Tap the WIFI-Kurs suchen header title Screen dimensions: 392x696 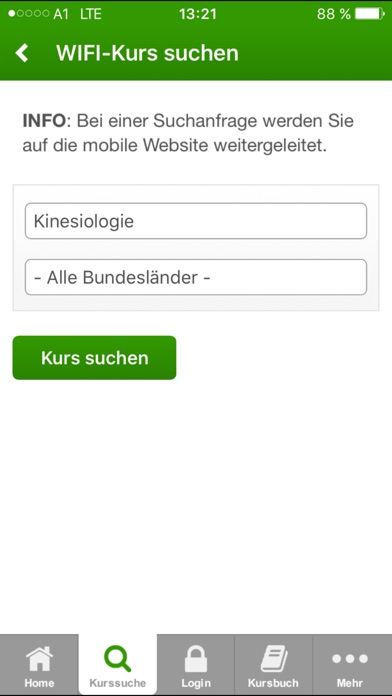pyautogui.click(x=147, y=53)
